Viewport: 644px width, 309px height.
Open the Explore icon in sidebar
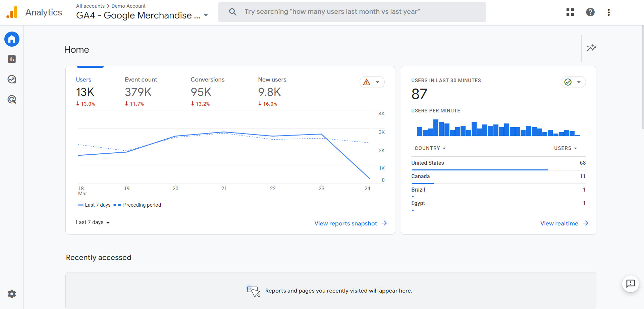(x=12, y=80)
